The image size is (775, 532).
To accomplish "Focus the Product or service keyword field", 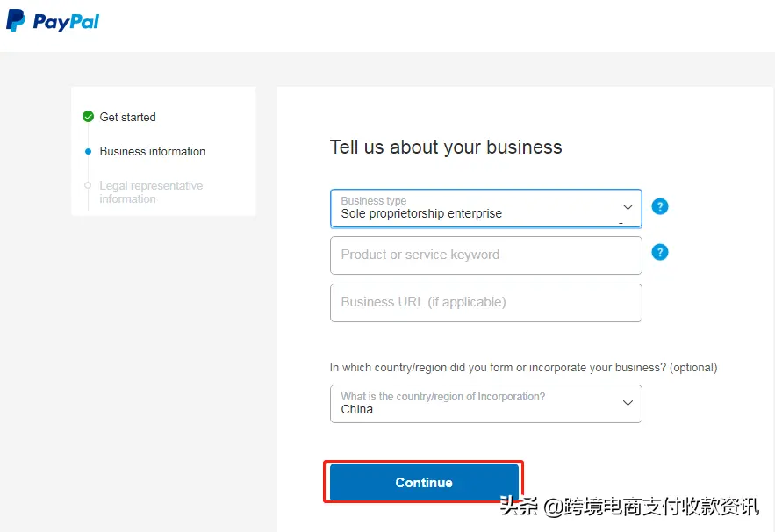I will point(485,255).
